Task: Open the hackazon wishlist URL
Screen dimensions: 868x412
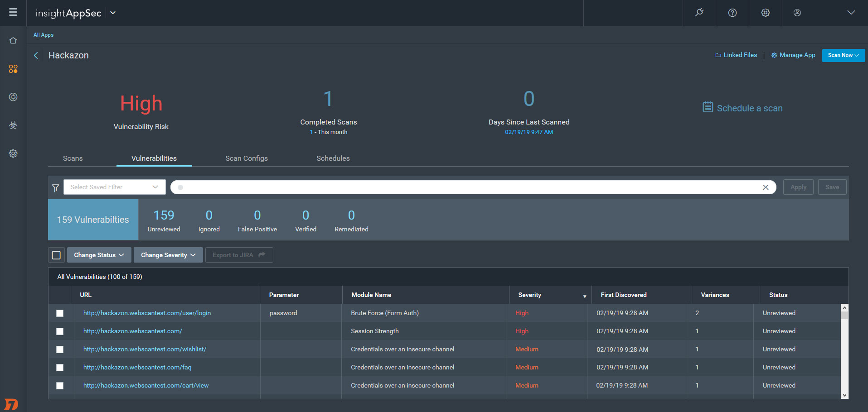Action: [x=145, y=349]
